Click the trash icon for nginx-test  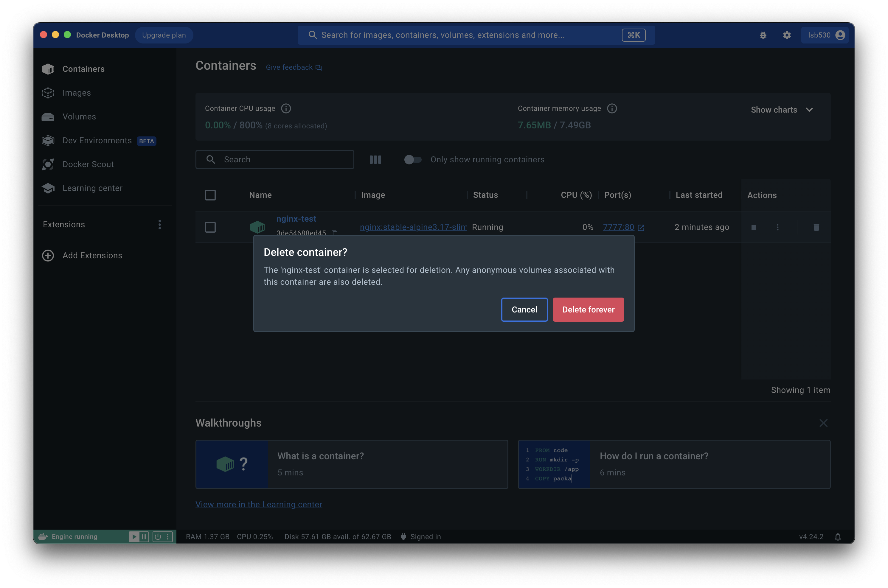coord(816,227)
